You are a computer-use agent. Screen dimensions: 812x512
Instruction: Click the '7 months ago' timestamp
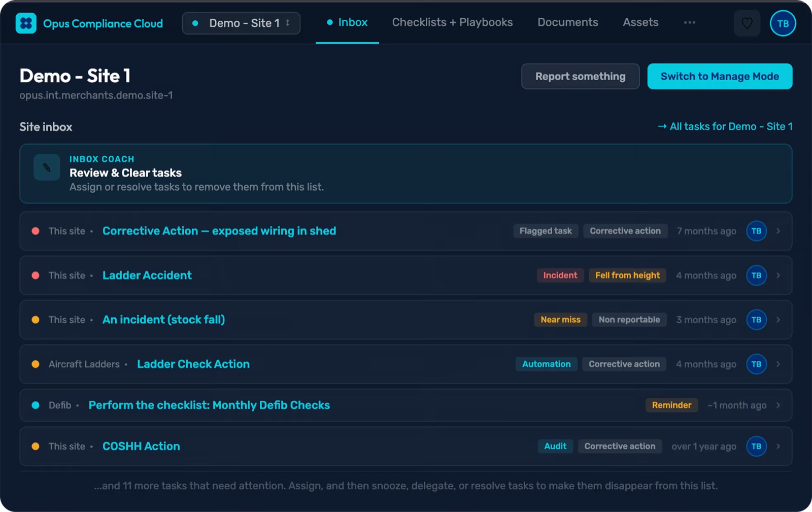point(706,231)
